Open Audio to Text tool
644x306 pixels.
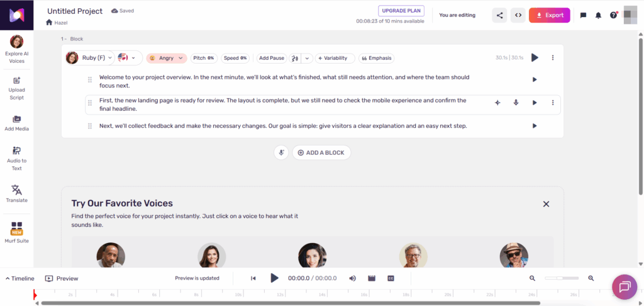click(x=17, y=159)
